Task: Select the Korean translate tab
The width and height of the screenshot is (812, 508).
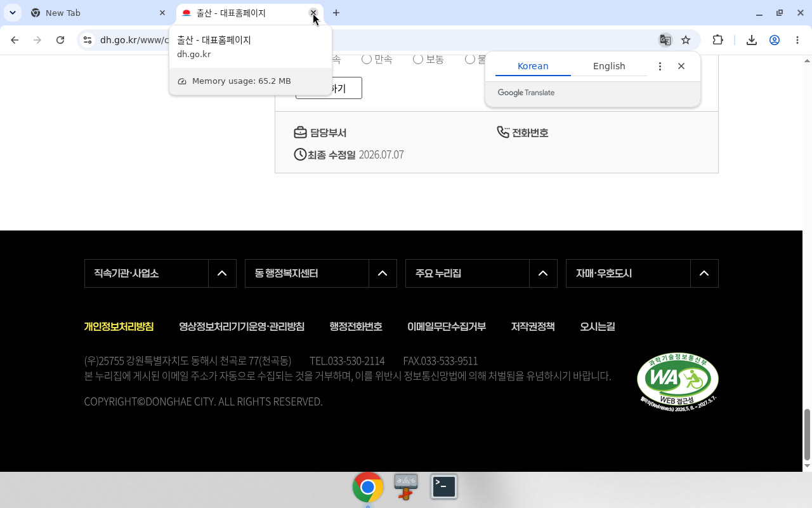Action: (533, 66)
